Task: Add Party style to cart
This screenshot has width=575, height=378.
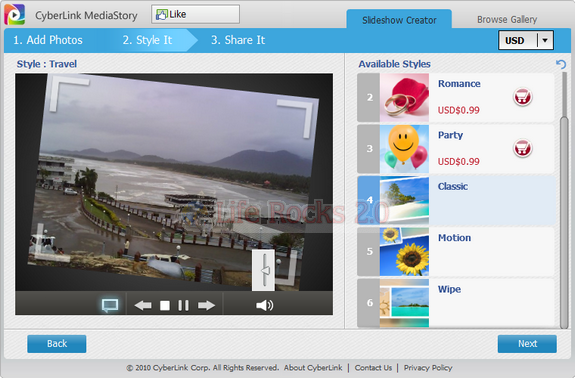Action: coord(523,148)
